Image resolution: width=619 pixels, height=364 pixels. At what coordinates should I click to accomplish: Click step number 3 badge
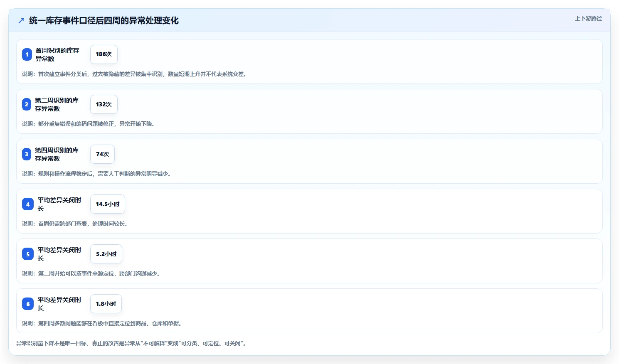(27, 154)
